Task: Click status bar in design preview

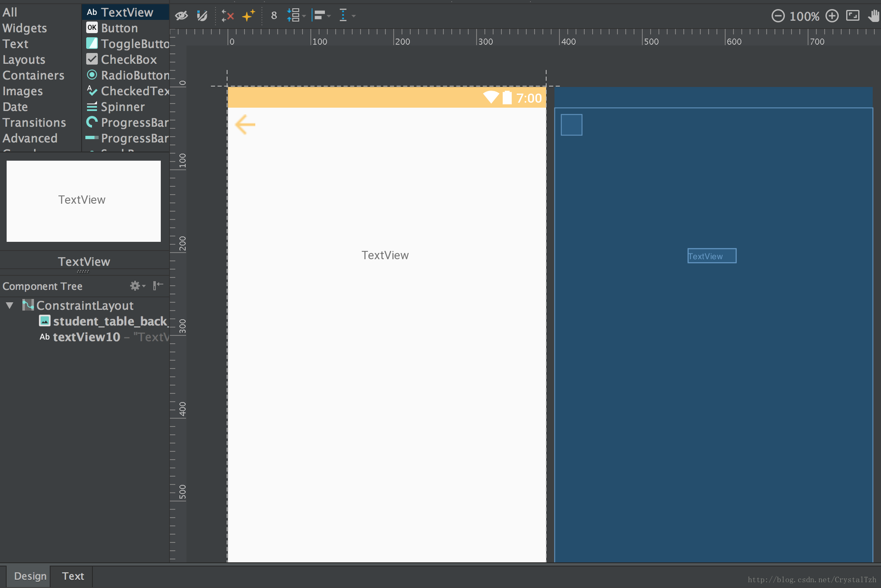Action: tap(387, 97)
